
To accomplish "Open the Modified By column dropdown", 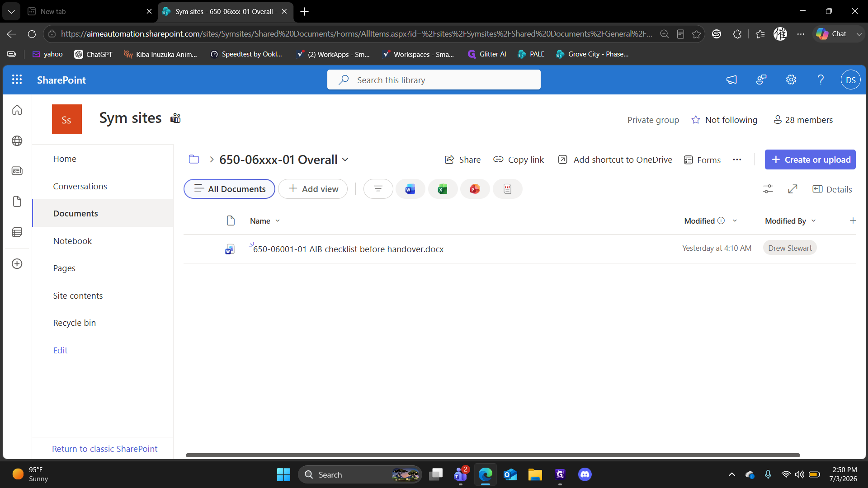I will (x=813, y=221).
